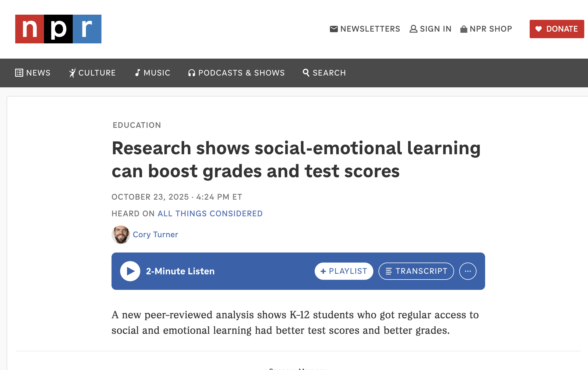Click the Music note icon
The height and width of the screenshot is (370, 588).
[x=138, y=73]
